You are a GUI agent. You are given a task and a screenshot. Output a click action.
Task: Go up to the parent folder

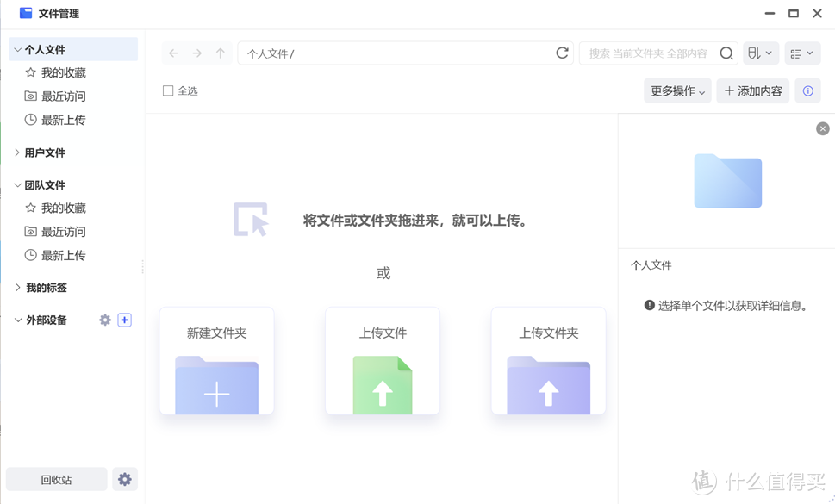coord(218,53)
